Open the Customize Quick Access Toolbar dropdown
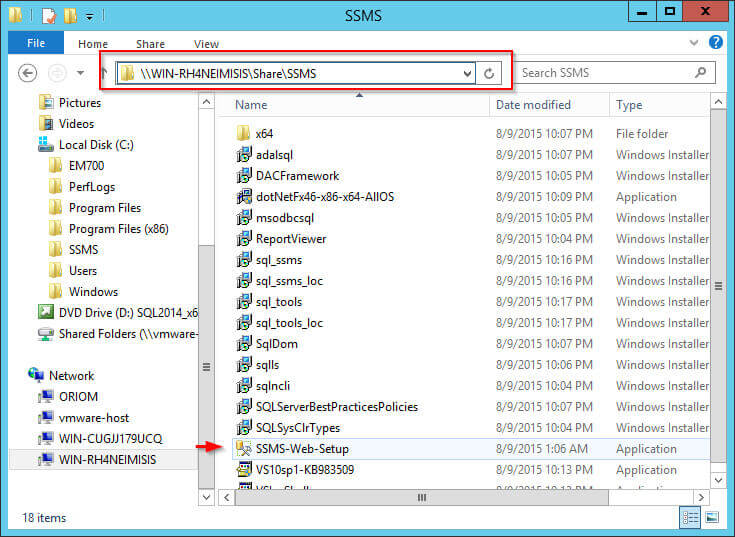The image size is (735, 537). click(x=89, y=17)
